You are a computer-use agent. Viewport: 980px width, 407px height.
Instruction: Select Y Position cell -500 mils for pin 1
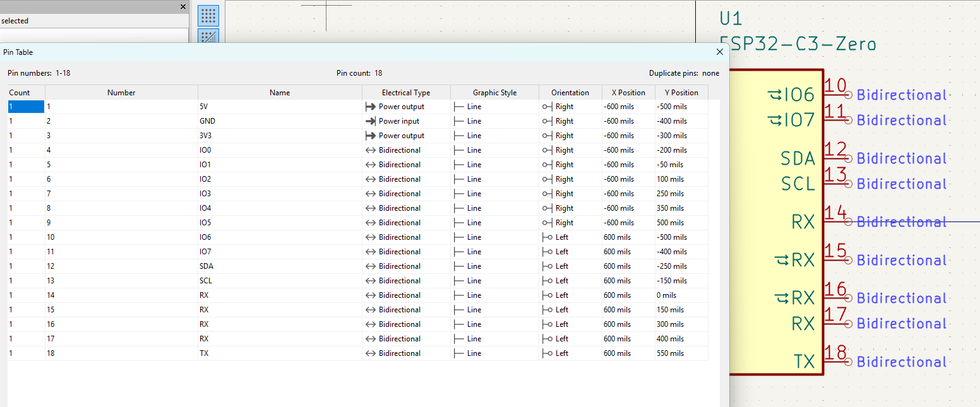[681, 107]
